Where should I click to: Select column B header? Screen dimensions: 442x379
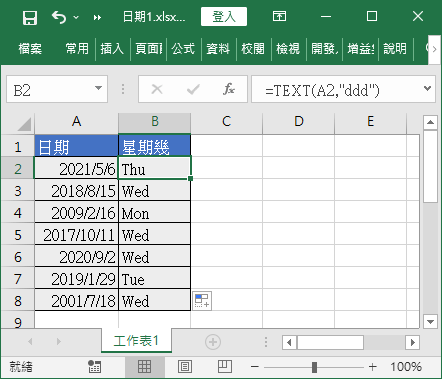click(155, 122)
